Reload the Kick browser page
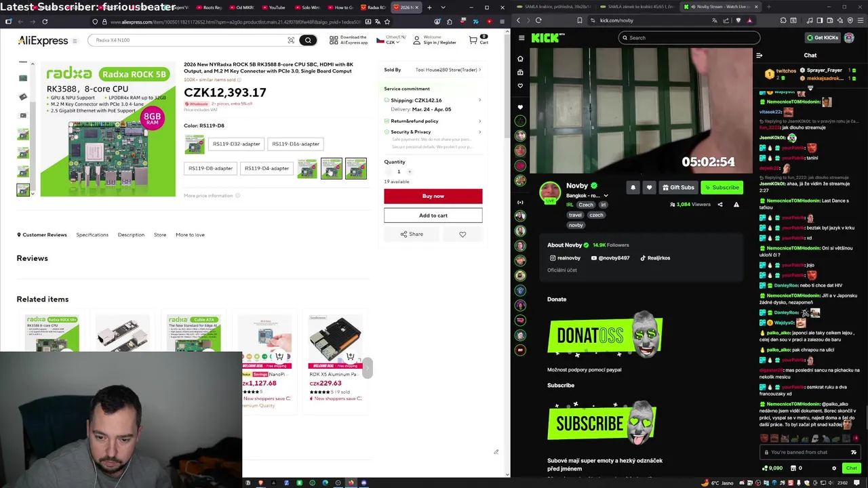Screen dimensions: 868x488 pos(538,20)
